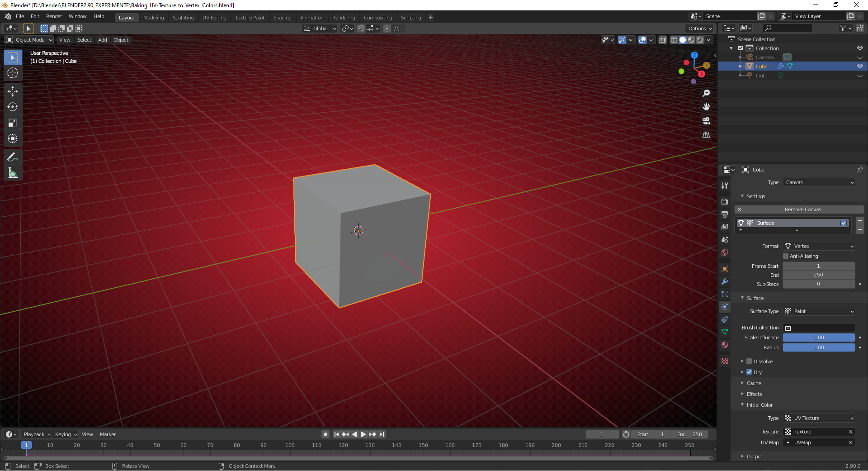Open the Material properties tab
Viewport: 868px width, 471px height.
coord(725,345)
